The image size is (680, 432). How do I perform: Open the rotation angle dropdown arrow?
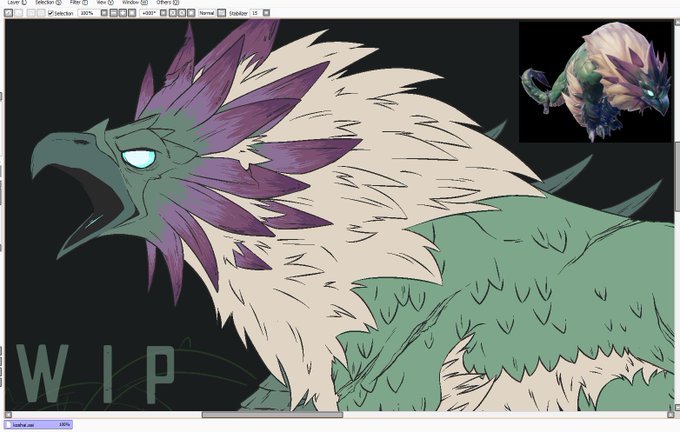163,13
